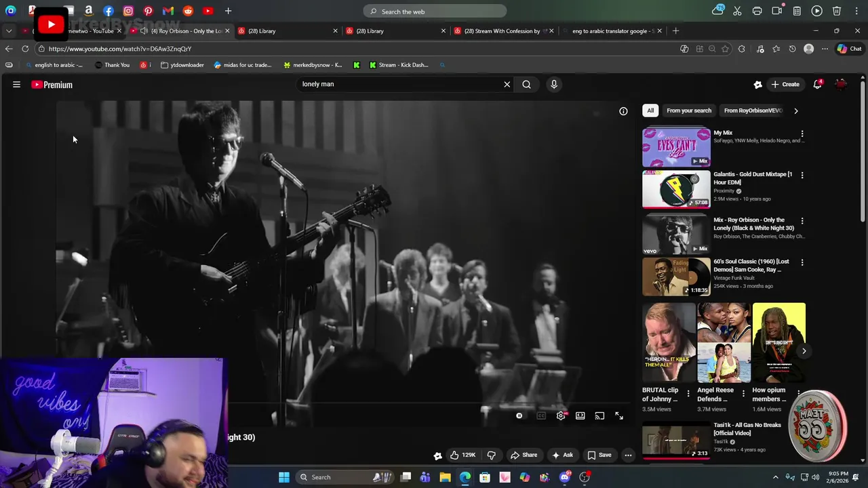The image size is (868, 488).
Task: Cast video to a device
Action: (x=599, y=415)
